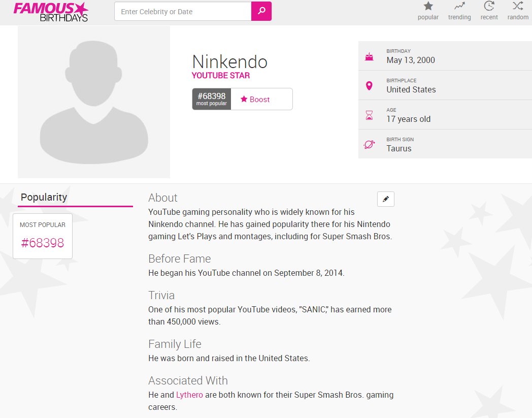Click the magenta search magnifier button
The image size is (532, 418).
261,11
